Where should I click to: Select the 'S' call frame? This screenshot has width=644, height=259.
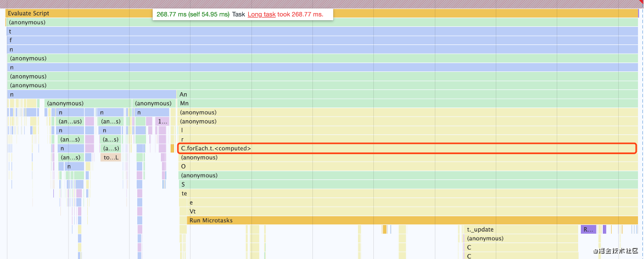(x=407, y=184)
